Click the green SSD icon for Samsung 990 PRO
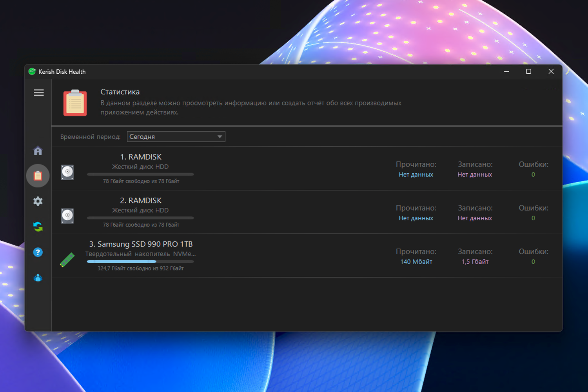The width and height of the screenshot is (588, 392). 67,260
